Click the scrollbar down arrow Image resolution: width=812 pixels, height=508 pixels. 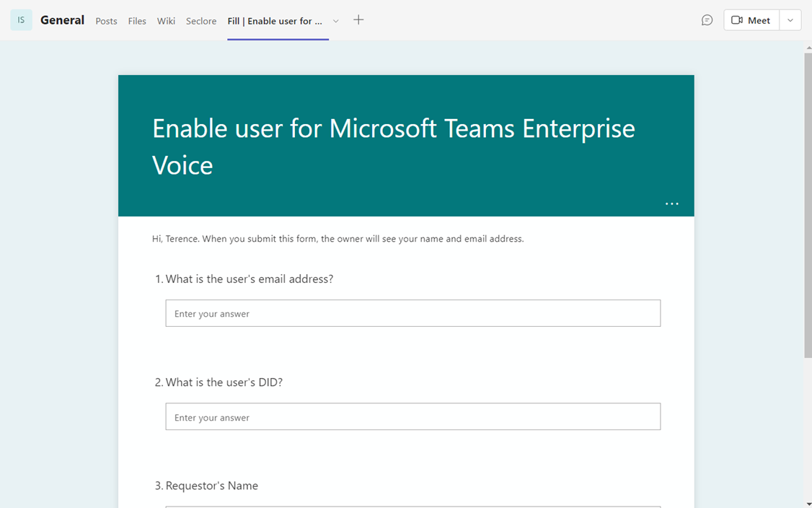click(x=808, y=503)
